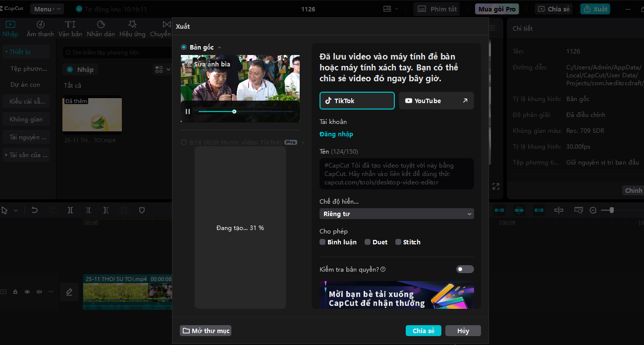Click the delete-left trim icon

coord(88,210)
